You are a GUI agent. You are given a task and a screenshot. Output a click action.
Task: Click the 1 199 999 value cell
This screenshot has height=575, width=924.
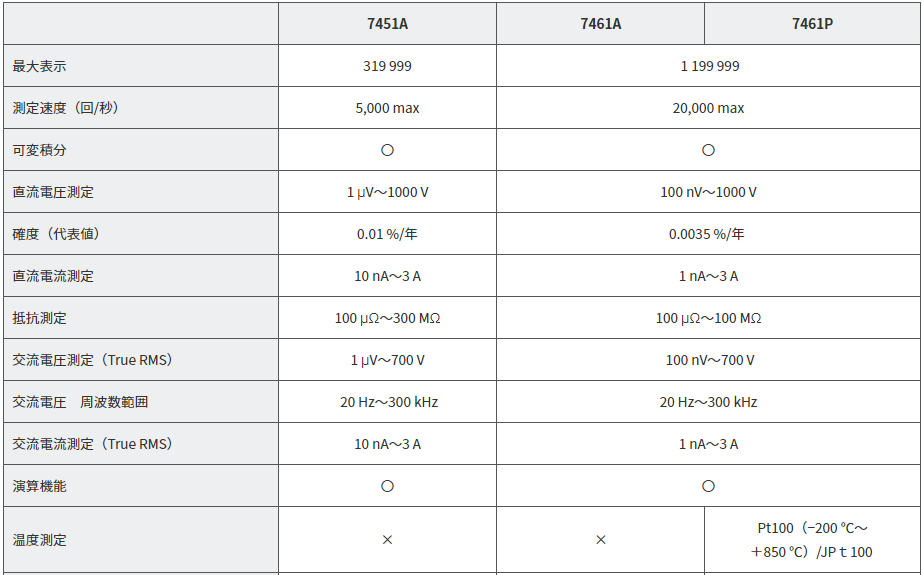click(709, 66)
